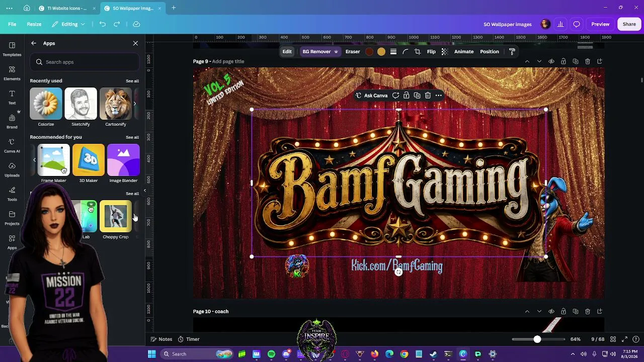
Task: Open the comments icon in the header
Action: [x=577, y=24]
